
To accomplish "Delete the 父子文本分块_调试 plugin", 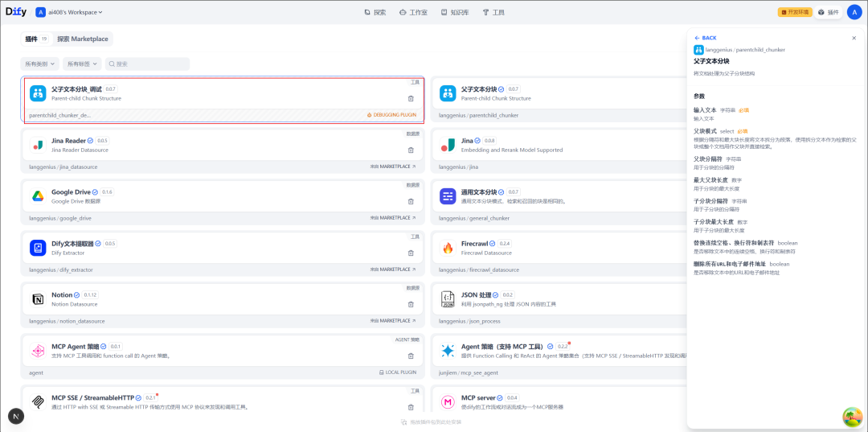I will coord(411,99).
